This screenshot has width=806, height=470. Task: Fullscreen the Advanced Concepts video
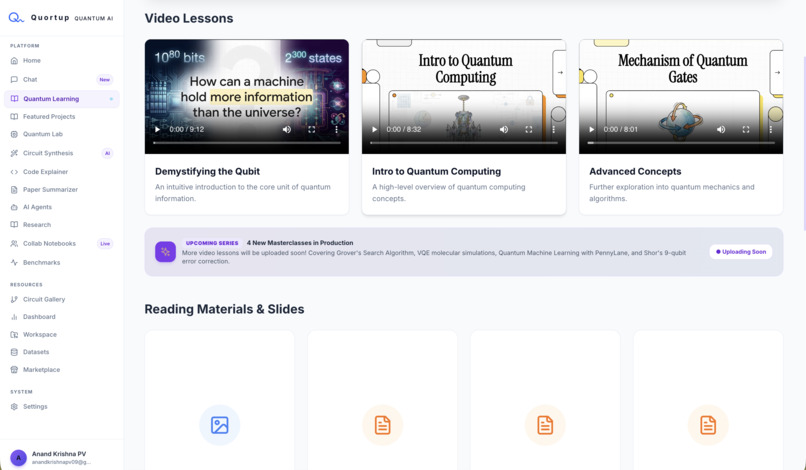click(x=746, y=130)
